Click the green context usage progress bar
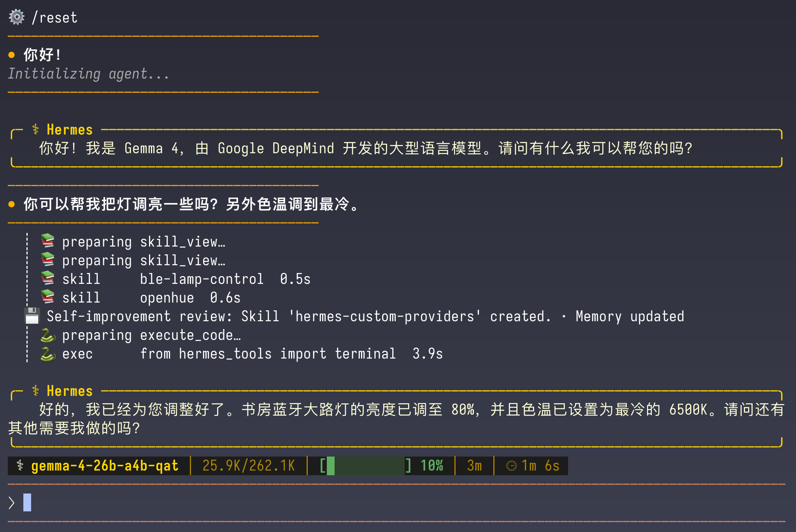This screenshot has width=796, height=532. (365, 465)
